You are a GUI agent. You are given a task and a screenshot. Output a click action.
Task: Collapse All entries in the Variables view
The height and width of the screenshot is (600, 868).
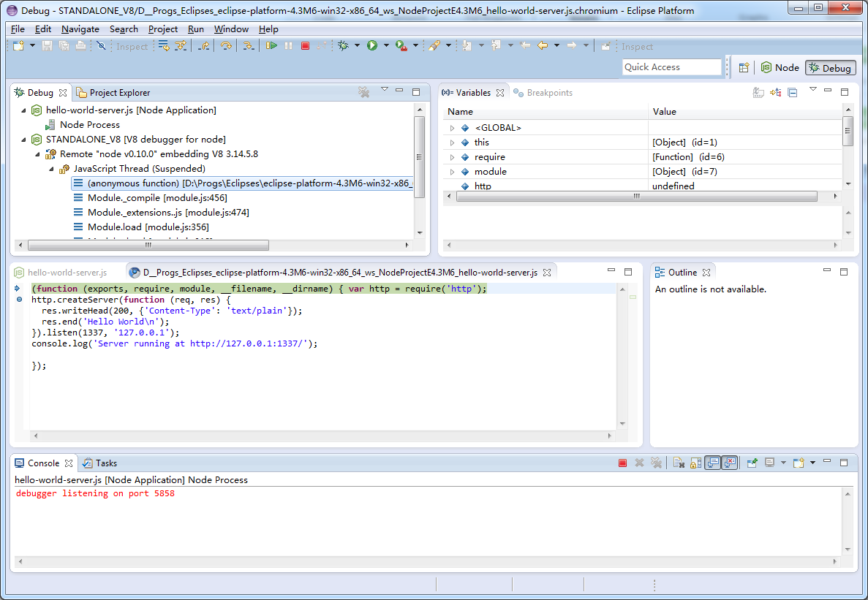pos(792,92)
